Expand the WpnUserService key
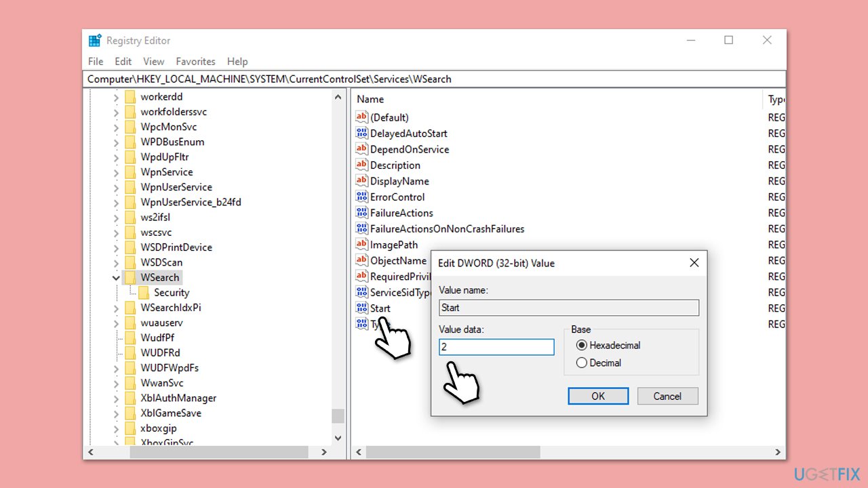The width and height of the screenshot is (868, 488). (x=116, y=187)
